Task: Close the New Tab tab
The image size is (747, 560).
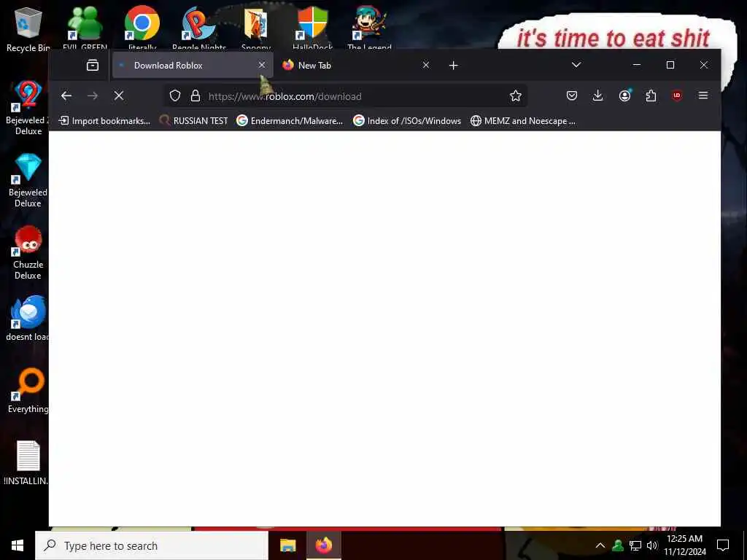Action: [x=426, y=65]
